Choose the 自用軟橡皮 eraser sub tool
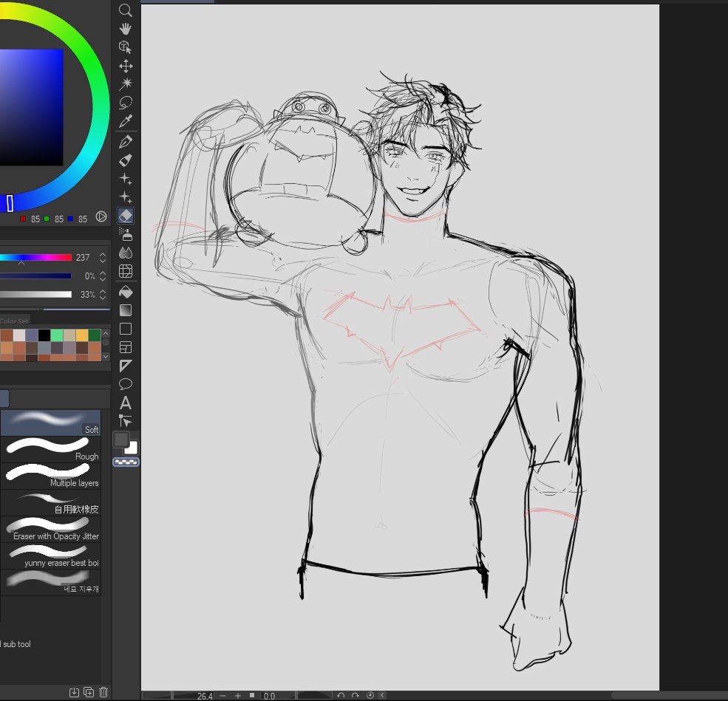This screenshot has height=701, width=728. [50, 503]
